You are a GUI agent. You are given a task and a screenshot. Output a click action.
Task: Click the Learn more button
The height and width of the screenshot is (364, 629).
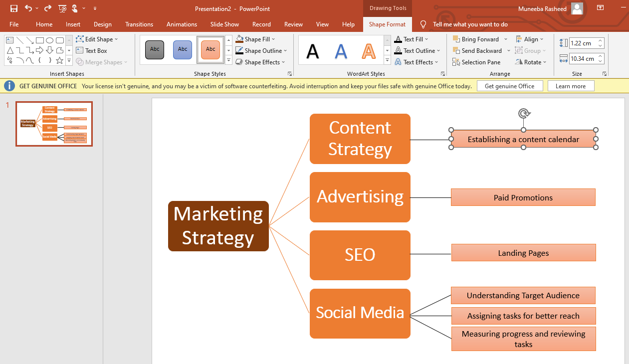[x=571, y=86]
